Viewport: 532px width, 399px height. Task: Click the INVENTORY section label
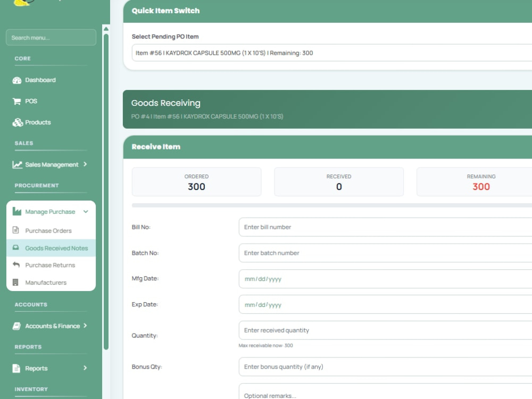pyautogui.click(x=31, y=389)
